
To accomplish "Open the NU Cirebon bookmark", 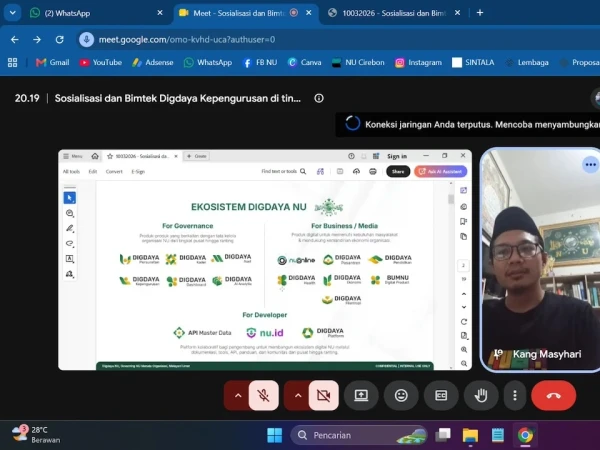I will (358, 62).
